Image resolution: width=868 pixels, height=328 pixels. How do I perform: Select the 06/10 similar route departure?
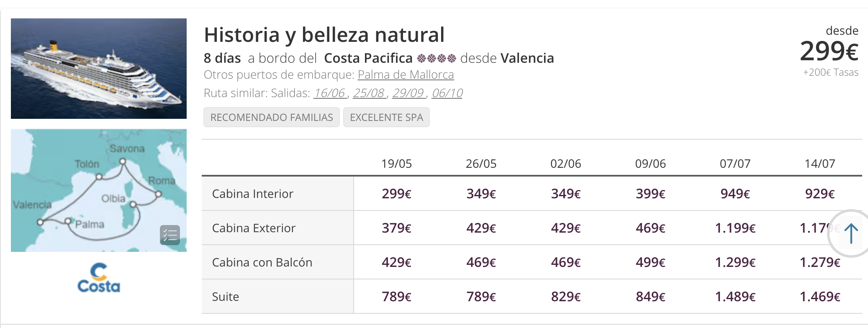[447, 93]
